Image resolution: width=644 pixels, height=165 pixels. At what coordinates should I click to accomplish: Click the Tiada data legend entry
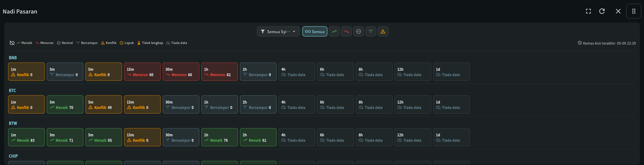(x=177, y=43)
